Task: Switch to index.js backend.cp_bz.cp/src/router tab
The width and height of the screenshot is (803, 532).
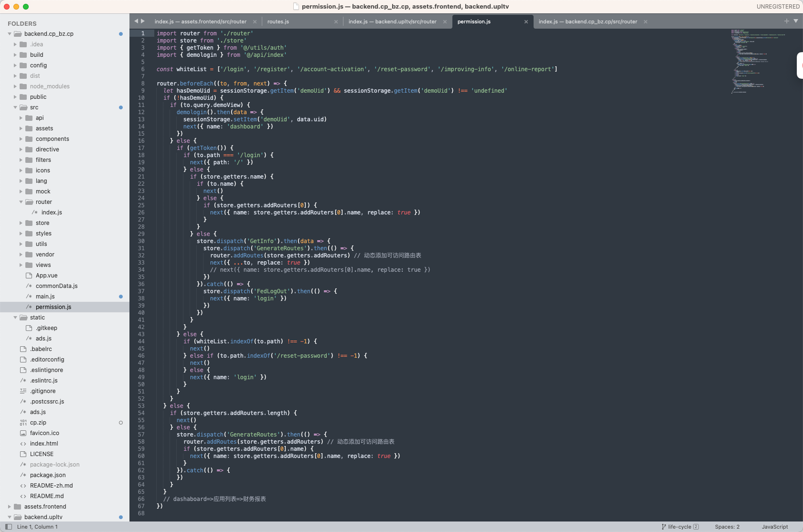Action: tap(588, 21)
